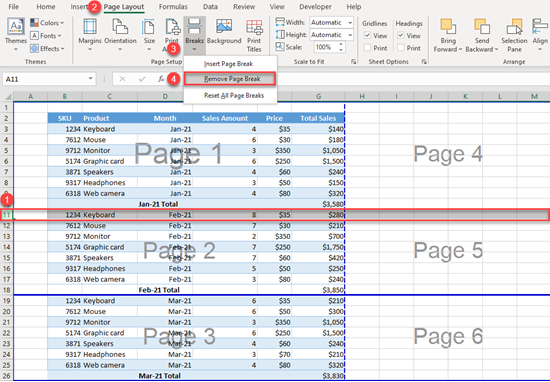This screenshot has width=550, height=382.
Task: Click the Insert Function fx icon
Action: coord(161,79)
